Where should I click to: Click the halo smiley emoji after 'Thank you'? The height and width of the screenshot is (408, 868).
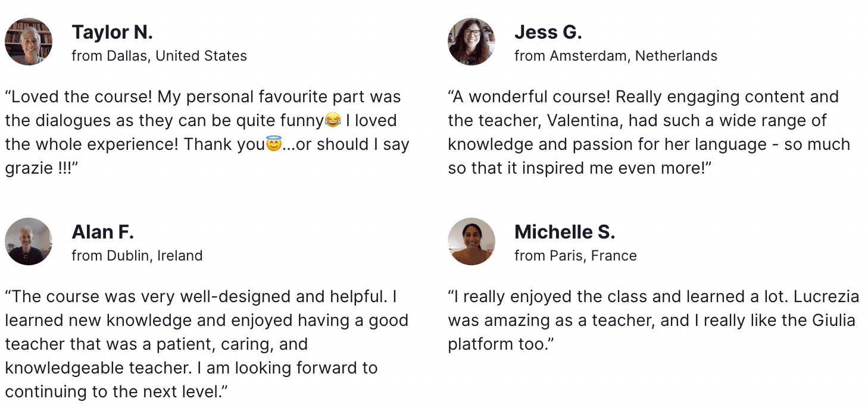[273, 145]
